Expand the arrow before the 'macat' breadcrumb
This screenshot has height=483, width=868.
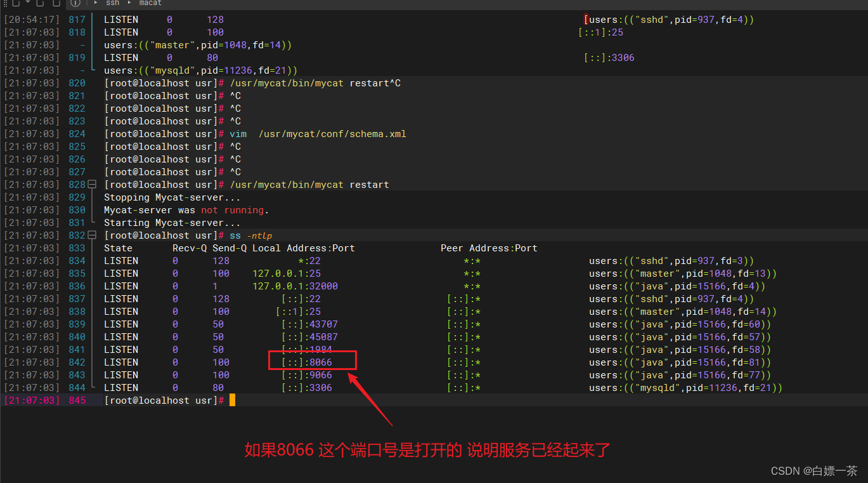coord(129,3)
